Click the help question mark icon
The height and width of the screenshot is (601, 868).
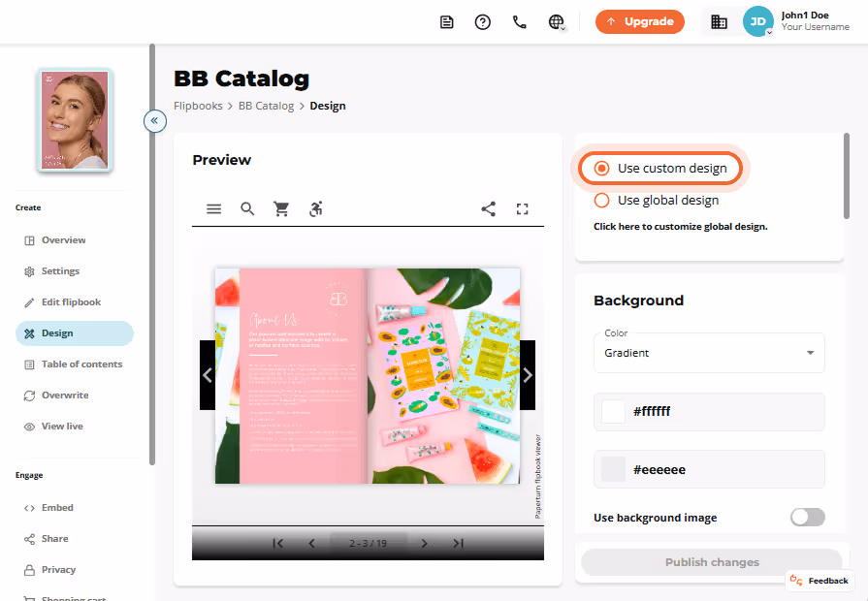pos(483,22)
